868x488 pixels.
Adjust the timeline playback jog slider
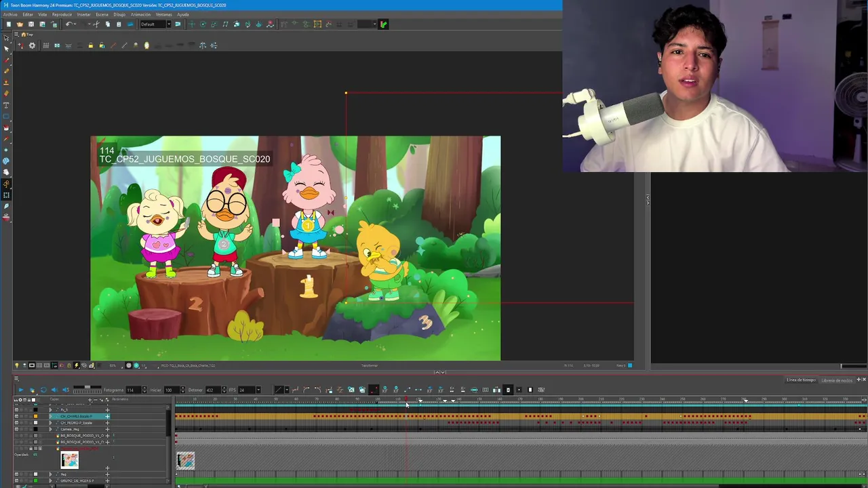(x=87, y=390)
